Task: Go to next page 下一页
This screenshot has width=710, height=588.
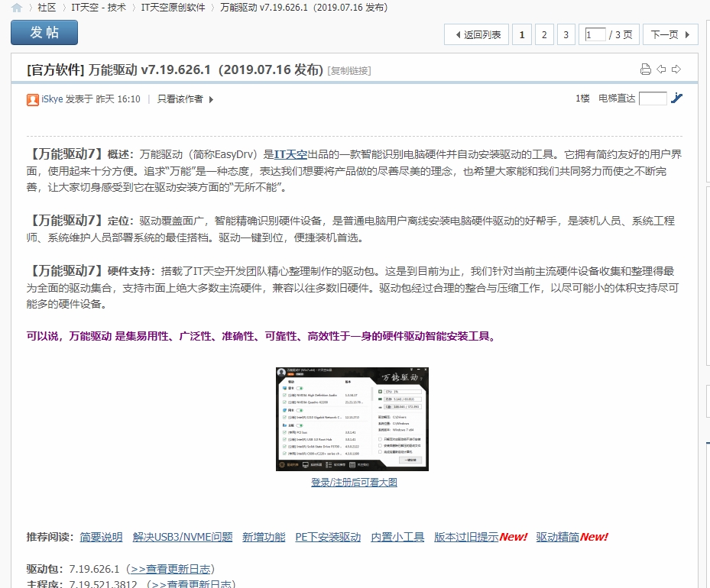Action: [x=670, y=35]
